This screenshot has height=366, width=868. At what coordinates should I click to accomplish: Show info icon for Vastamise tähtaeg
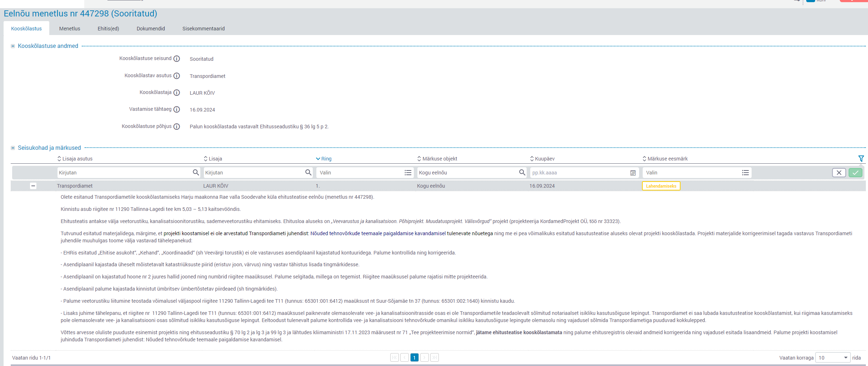[x=177, y=109]
